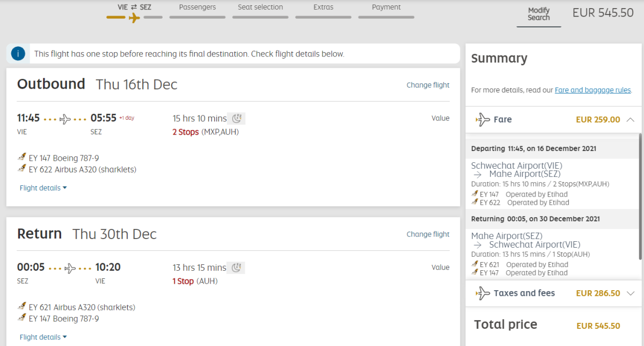644x346 pixels.
Task: Click Modify Search
Action: pyautogui.click(x=538, y=14)
